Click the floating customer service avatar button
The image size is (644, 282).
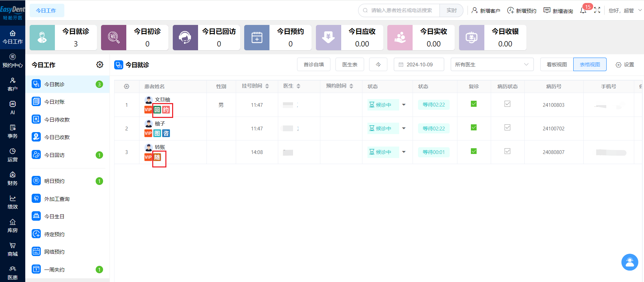point(630,262)
